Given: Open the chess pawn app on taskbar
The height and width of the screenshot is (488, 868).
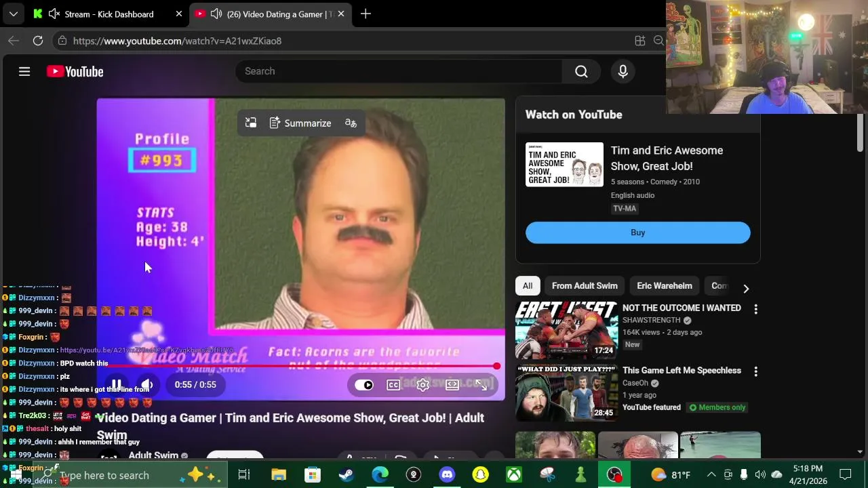Looking at the screenshot, I should click(581, 475).
